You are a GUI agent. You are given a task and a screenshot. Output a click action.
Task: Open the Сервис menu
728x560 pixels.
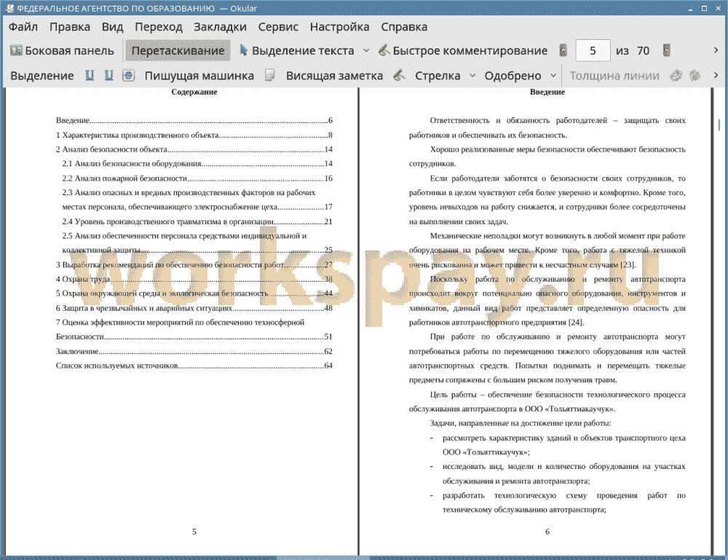click(278, 27)
